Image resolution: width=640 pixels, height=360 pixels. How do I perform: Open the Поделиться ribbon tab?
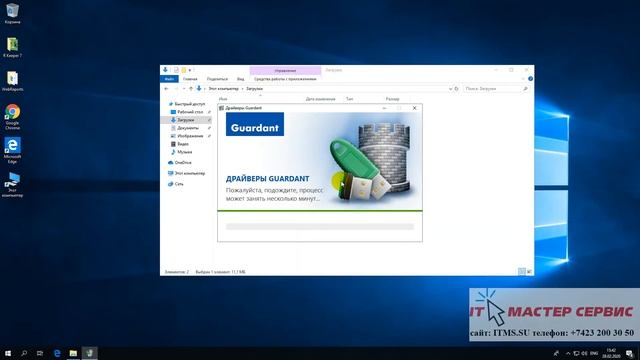click(x=217, y=79)
